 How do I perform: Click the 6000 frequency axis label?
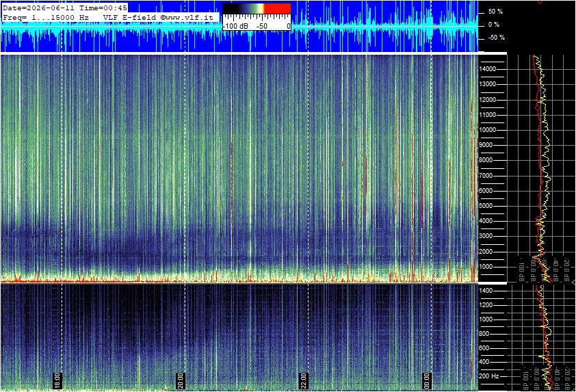point(486,191)
